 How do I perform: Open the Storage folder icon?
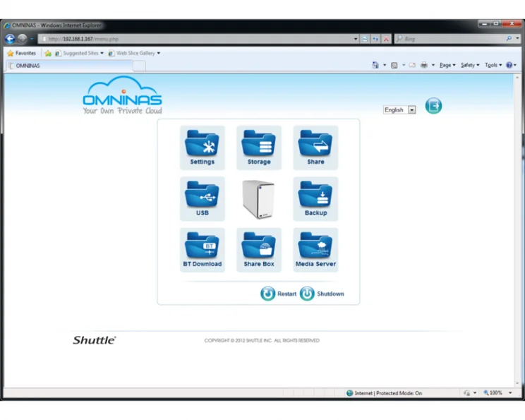259,148
